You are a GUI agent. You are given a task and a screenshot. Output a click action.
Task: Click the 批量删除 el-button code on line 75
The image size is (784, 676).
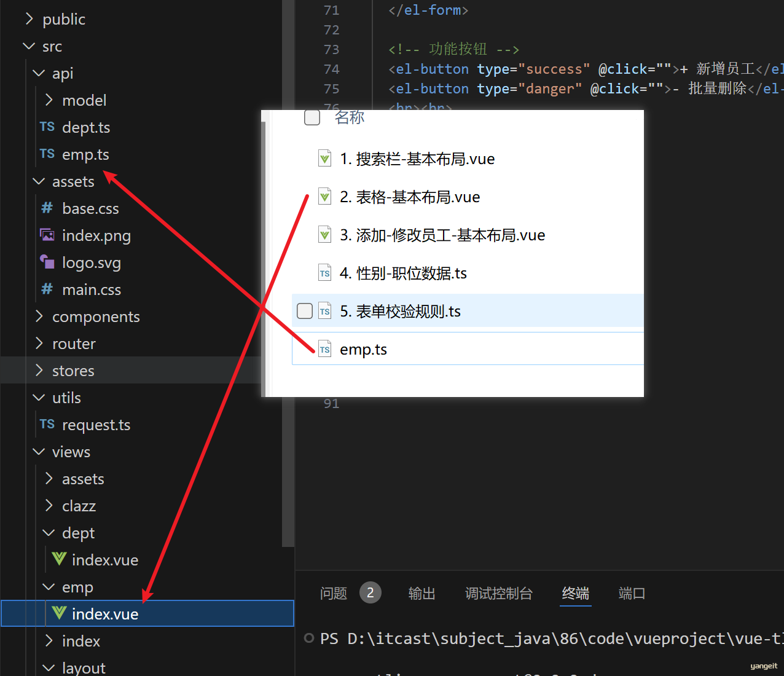tap(586, 88)
